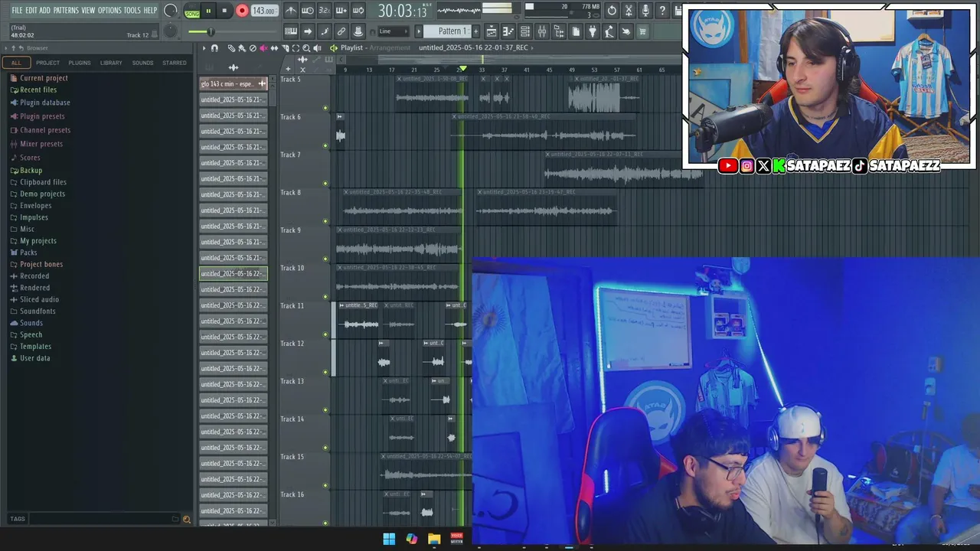Open the TOOLS menu
The width and height of the screenshot is (980, 551).
point(132,10)
